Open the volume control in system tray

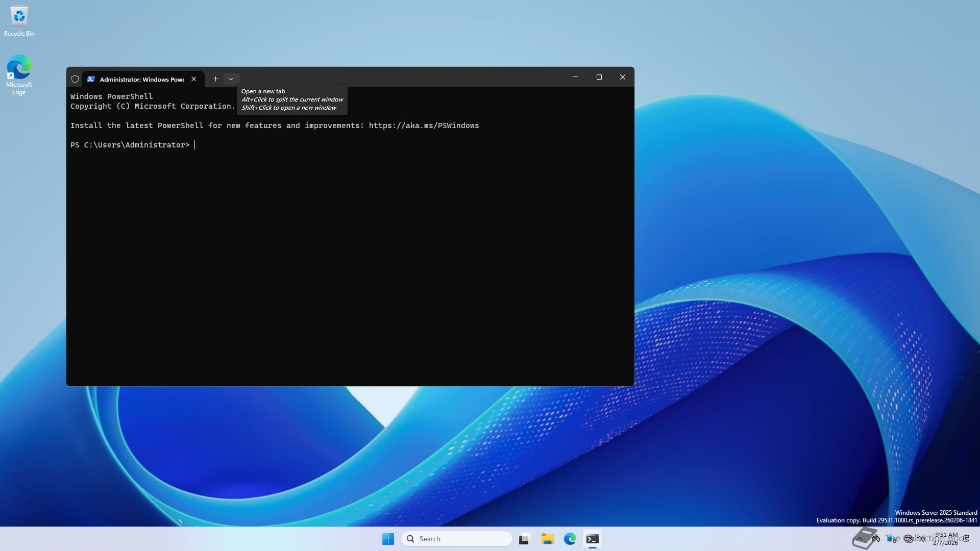921,539
